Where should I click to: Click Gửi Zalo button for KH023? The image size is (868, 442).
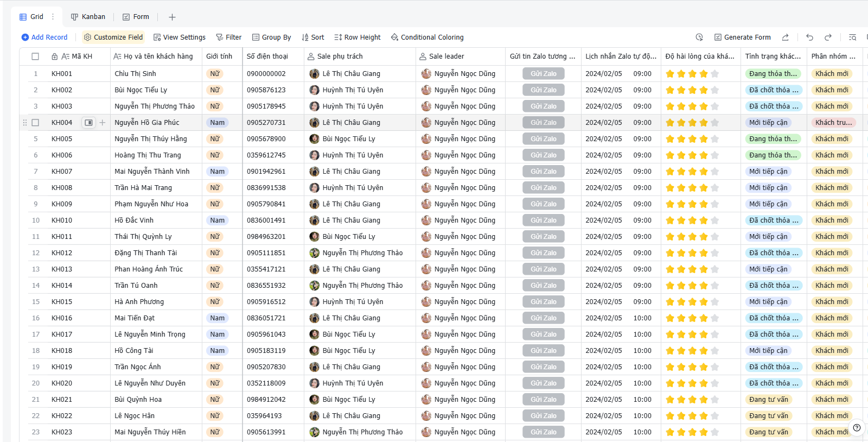click(543, 432)
